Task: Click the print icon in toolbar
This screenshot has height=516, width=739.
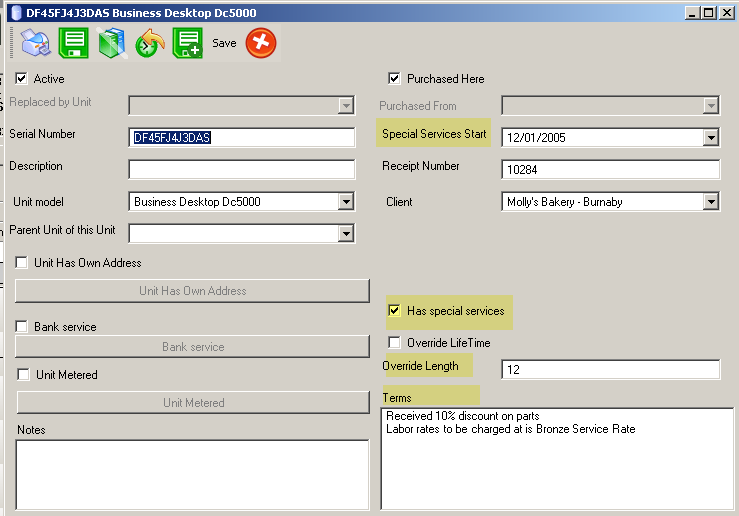Action: [x=35, y=43]
